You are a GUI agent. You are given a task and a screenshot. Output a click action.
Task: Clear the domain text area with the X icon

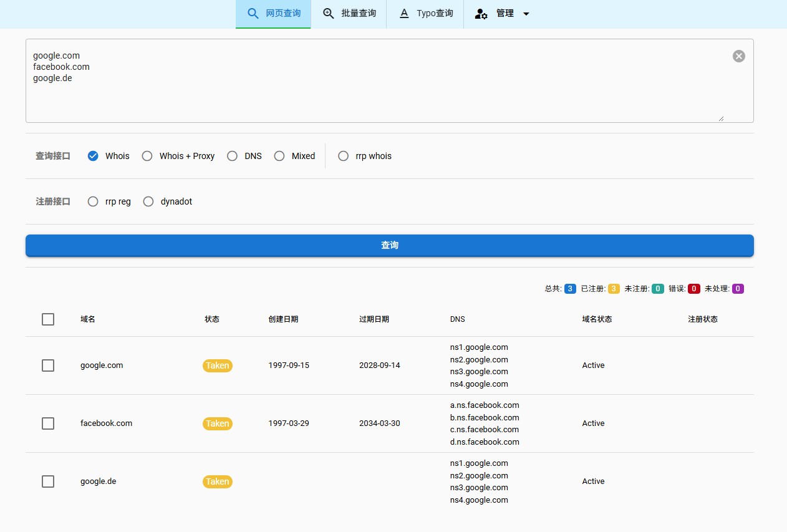click(738, 56)
